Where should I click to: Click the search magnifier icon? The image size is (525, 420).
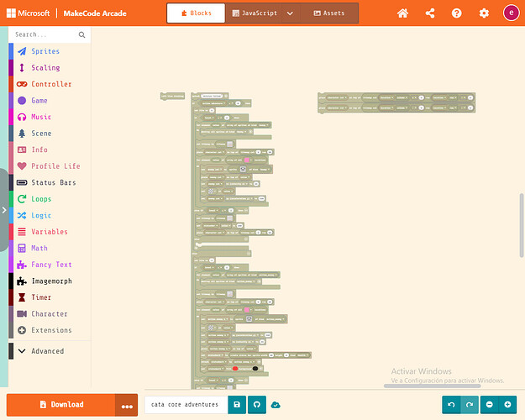pos(81,34)
